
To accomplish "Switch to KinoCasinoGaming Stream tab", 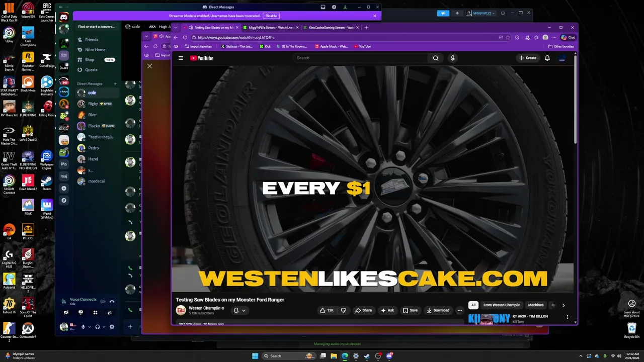I will [x=331, y=28].
